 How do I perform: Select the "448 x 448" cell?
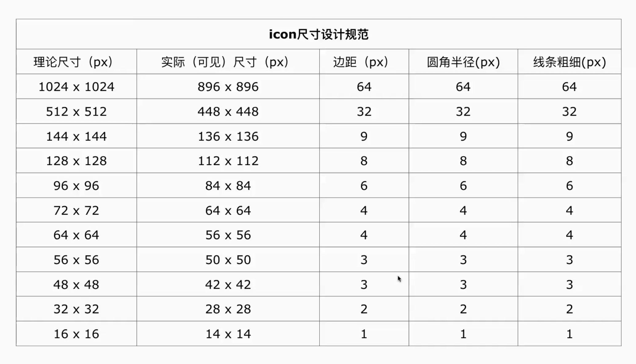point(228,112)
